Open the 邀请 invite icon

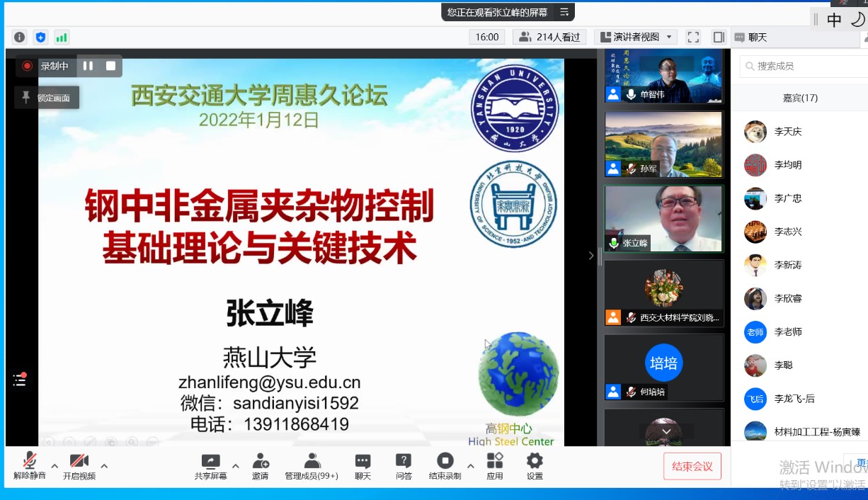point(260,466)
